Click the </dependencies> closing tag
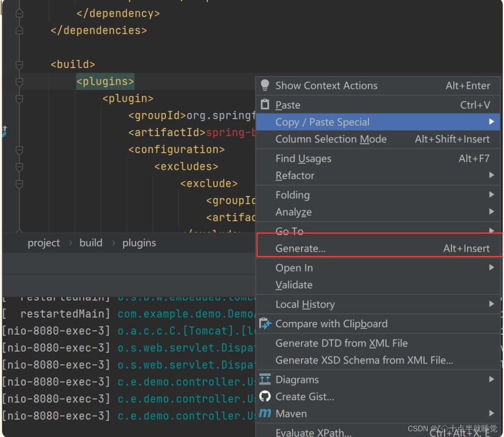Viewport: 504px width, 437px height. pos(99,30)
